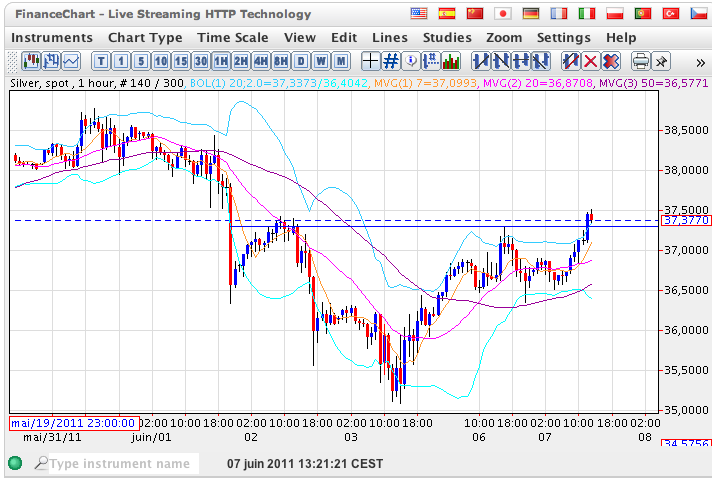712x489 pixels.
Task: Toggle the crosshair cursor button
Action: tap(370, 61)
